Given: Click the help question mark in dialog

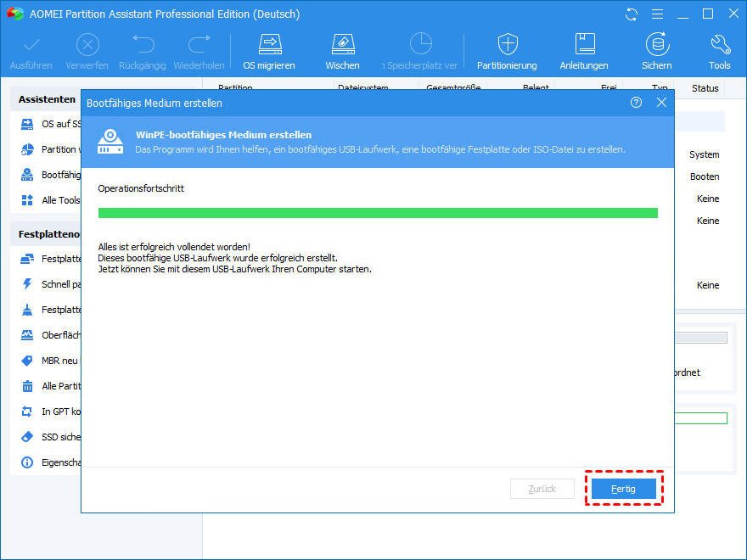Looking at the screenshot, I should pyautogui.click(x=636, y=103).
